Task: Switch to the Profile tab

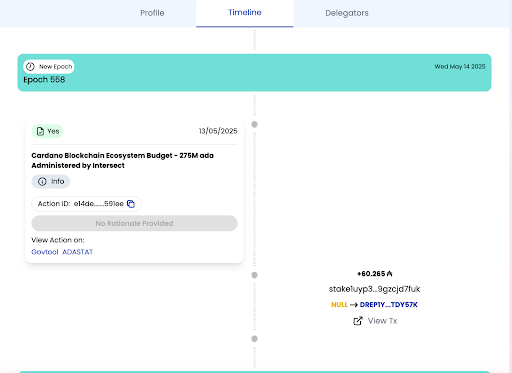Action: [x=152, y=13]
